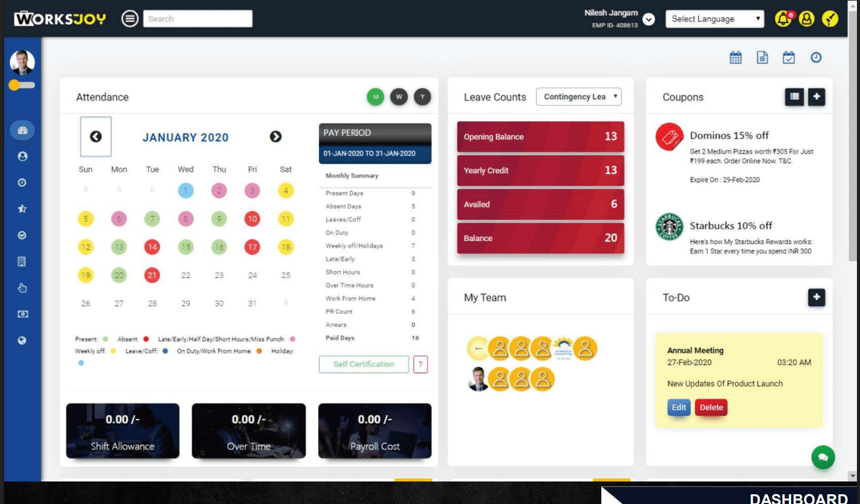Open the calendar icon above Coupons
The width and height of the screenshot is (860, 504).
click(736, 58)
